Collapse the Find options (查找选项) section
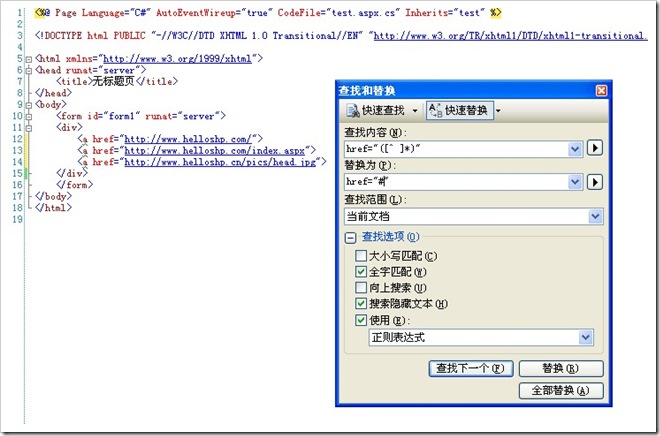This screenshot has height=436, width=660. coord(350,238)
